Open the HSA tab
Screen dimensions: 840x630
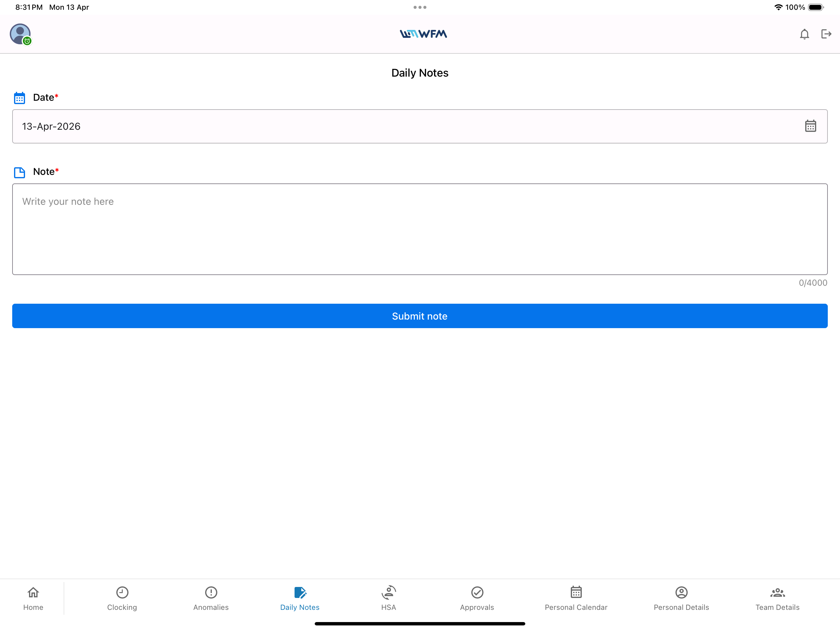pos(389,599)
